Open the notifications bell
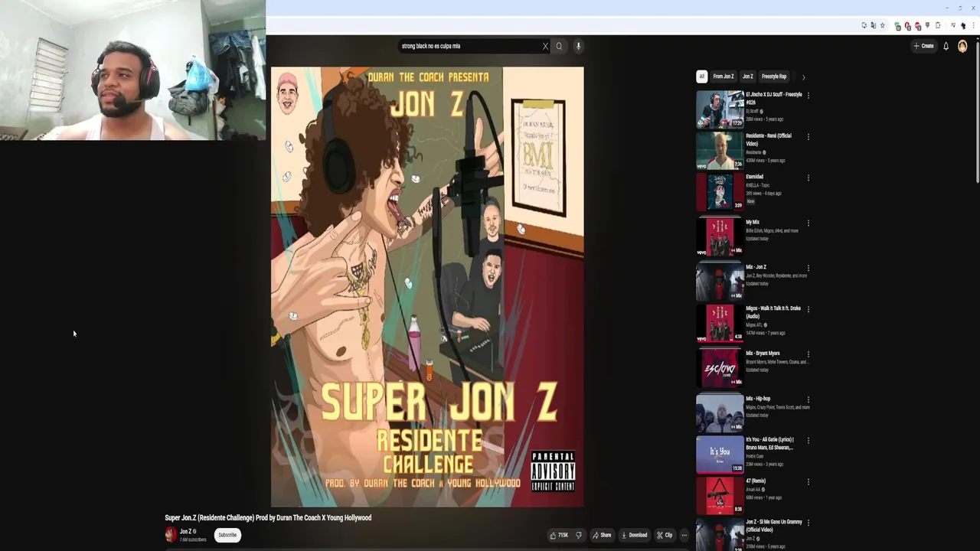Viewport: 980px width, 551px height. [946, 46]
